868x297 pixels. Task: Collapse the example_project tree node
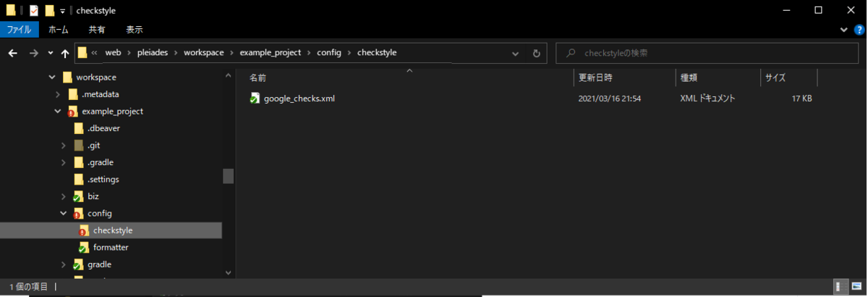58,111
